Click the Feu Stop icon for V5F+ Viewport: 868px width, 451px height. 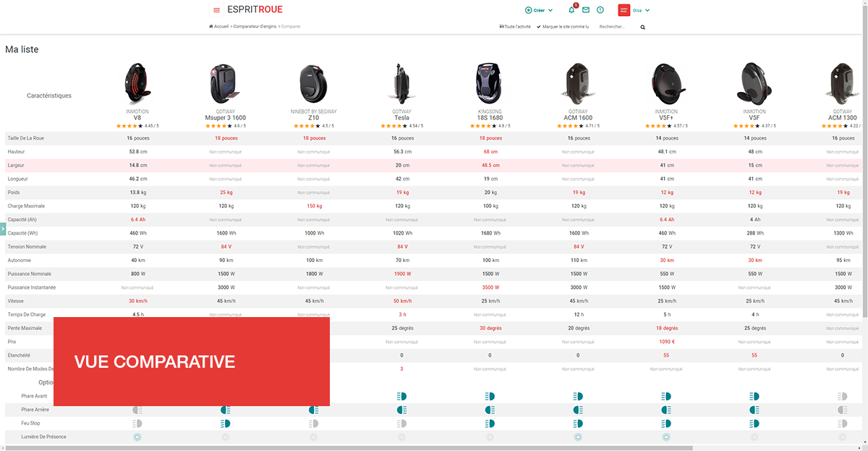point(666,423)
